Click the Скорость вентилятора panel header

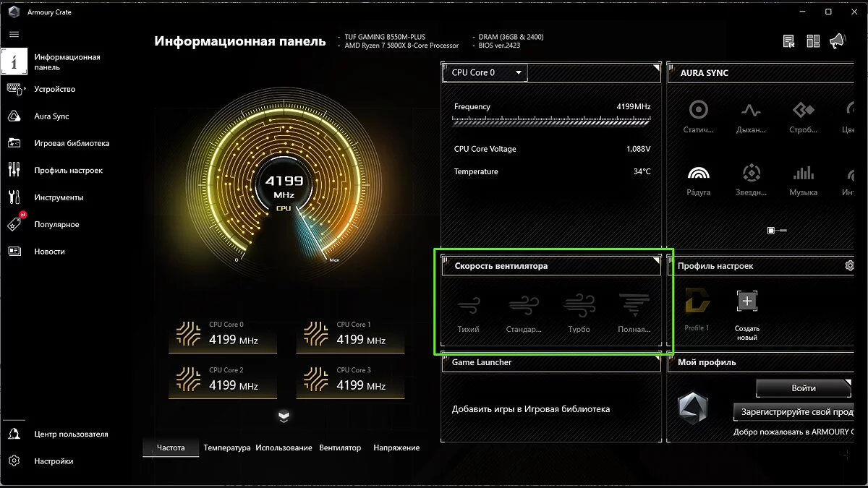[x=551, y=266]
